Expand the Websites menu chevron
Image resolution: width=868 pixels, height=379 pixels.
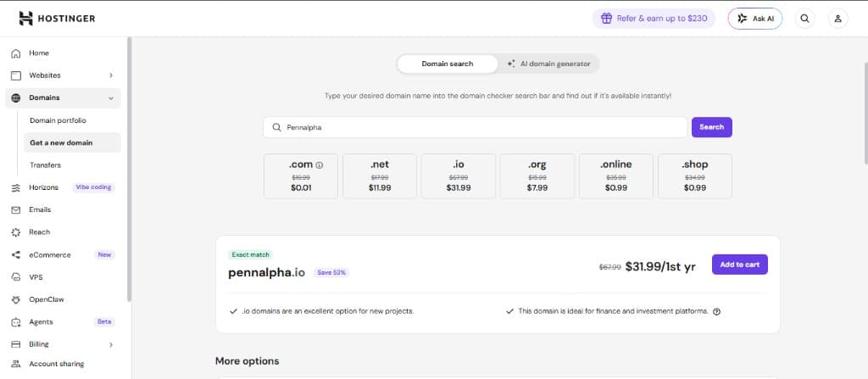(x=111, y=75)
